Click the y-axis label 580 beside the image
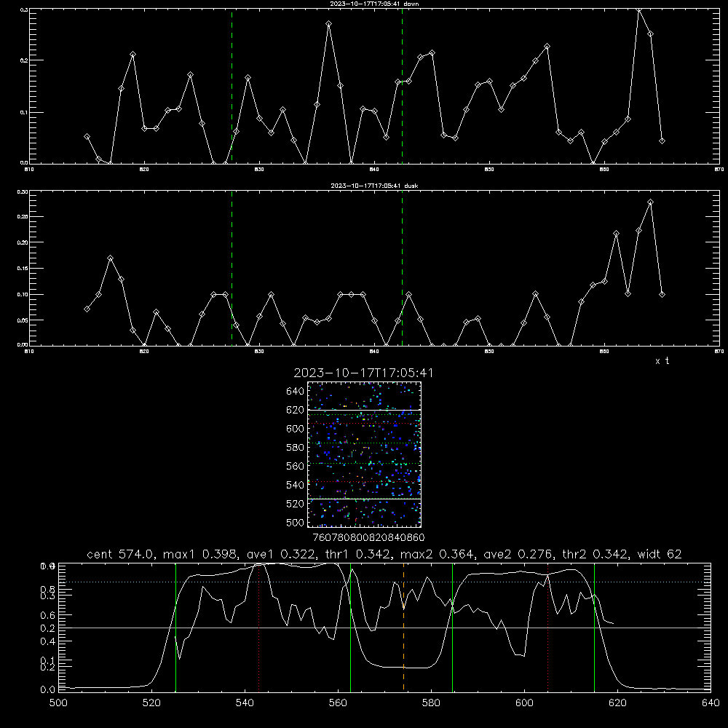Screen dimensions: 728x728 296,448
